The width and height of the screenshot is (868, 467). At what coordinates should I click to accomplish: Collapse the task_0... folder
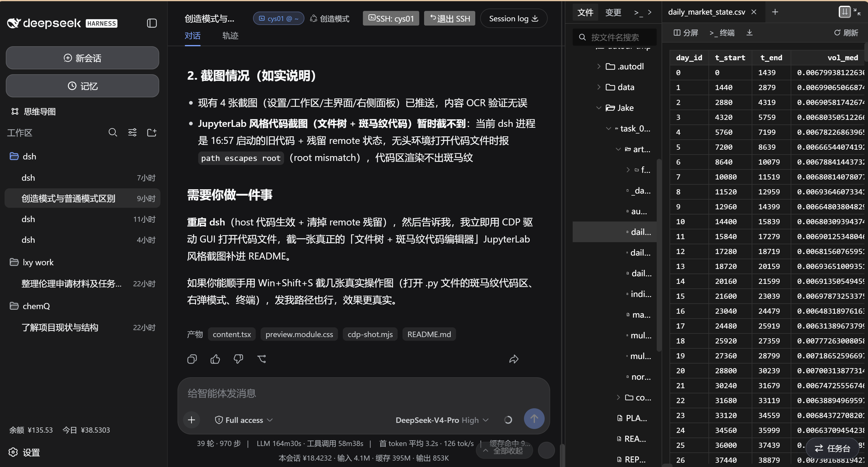(x=608, y=128)
